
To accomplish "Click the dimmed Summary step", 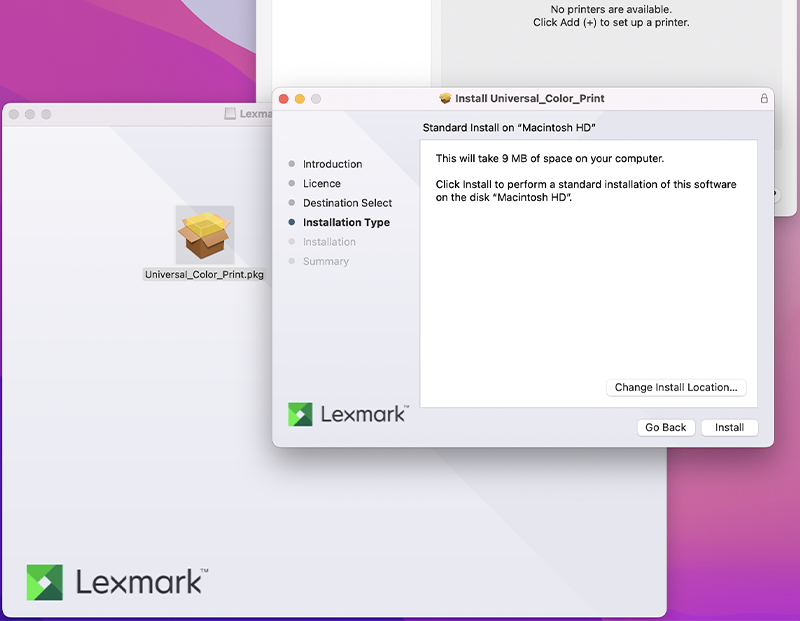I will coord(326,261).
